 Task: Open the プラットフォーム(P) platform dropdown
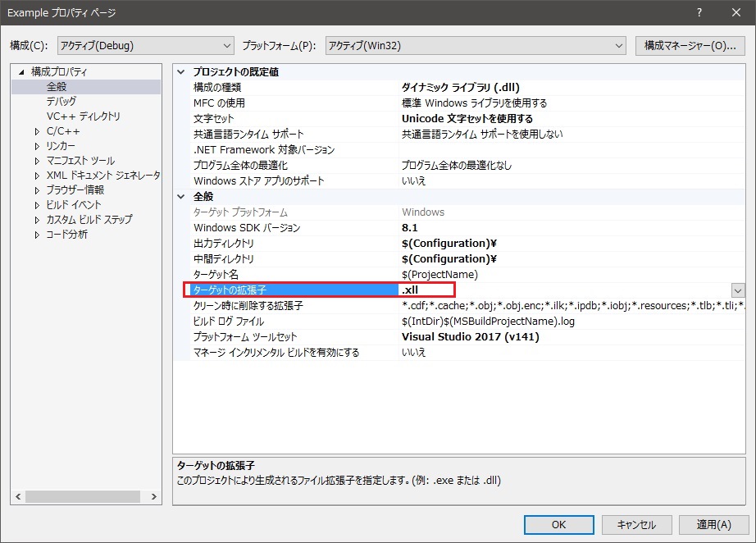click(x=476, y=46)
